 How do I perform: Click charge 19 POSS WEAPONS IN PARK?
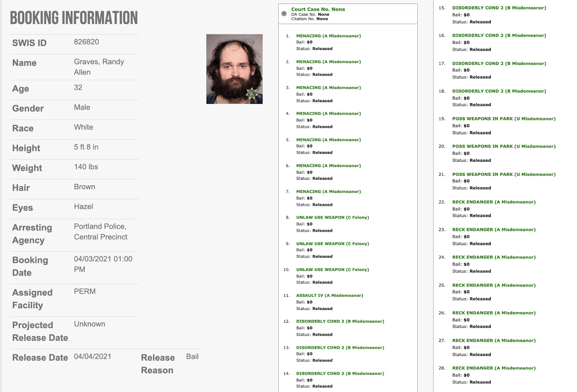point(504,119)
